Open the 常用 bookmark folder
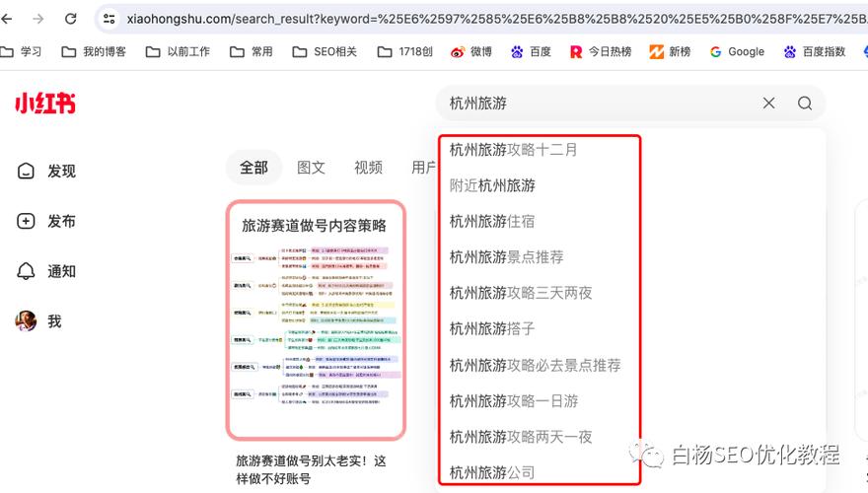Image resolution: width=868 pixels, height=493 pixels. point(251,51)
